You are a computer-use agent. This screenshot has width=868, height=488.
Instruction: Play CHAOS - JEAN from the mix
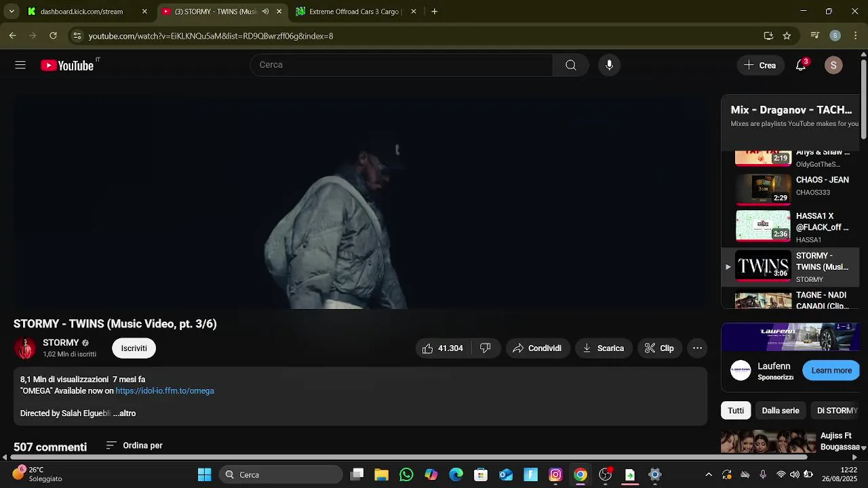point(792,188)
